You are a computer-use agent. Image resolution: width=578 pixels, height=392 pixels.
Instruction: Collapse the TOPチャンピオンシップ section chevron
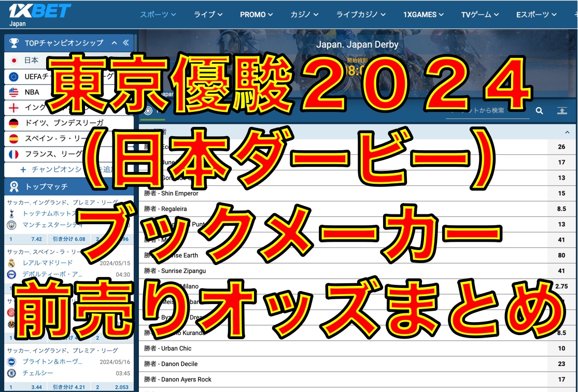tap(114, 42)
